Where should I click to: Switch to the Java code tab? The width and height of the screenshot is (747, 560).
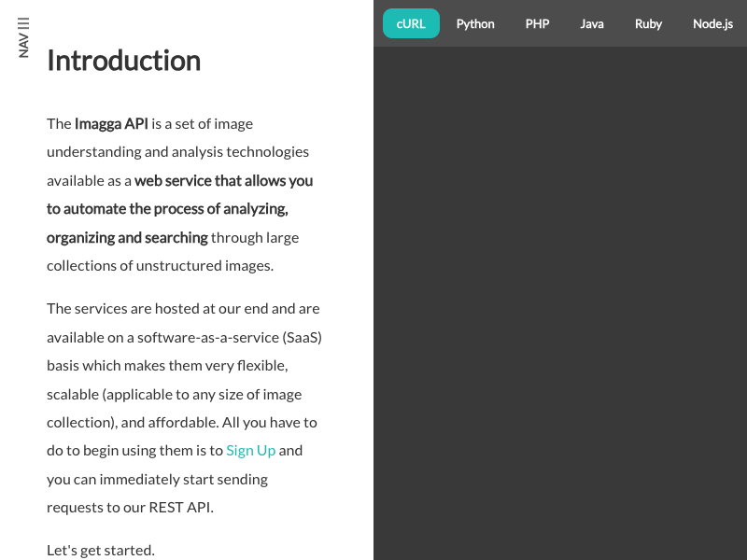tap(592, 24)
